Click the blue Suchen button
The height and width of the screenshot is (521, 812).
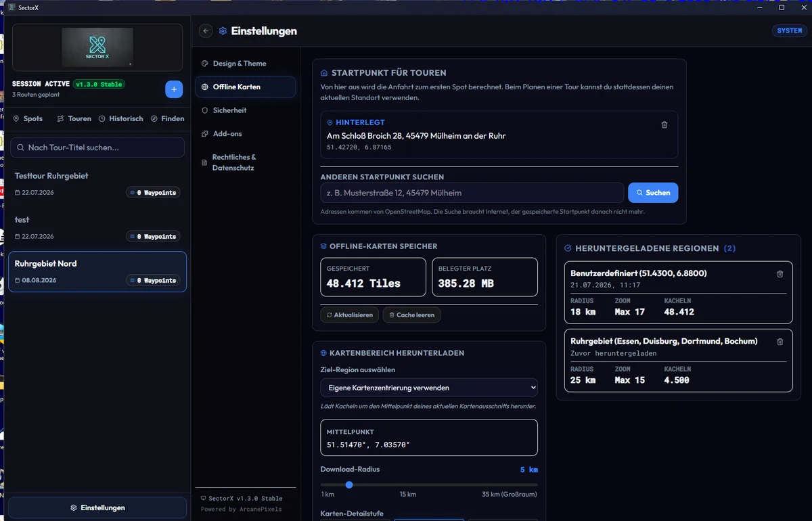click(x=653, y=193)
